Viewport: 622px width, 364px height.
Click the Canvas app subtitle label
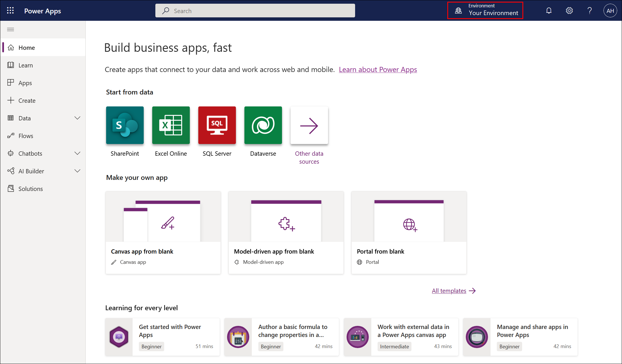point(133,262)
